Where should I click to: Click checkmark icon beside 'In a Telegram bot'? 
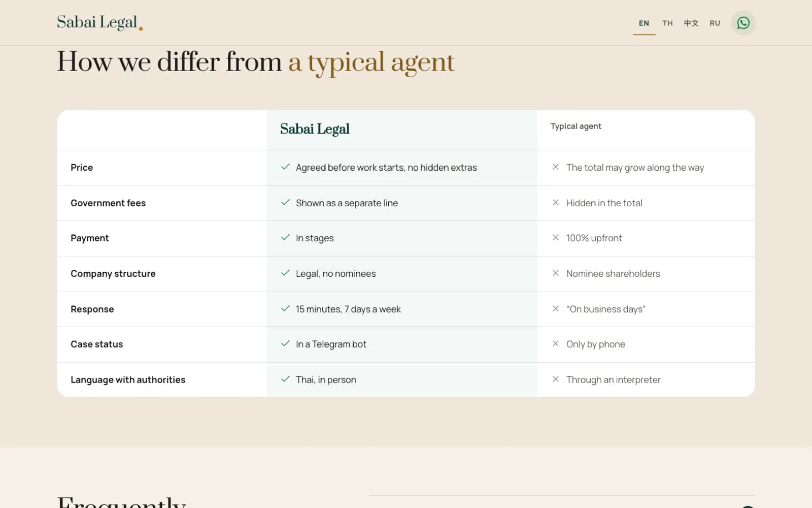coord(286,344)
